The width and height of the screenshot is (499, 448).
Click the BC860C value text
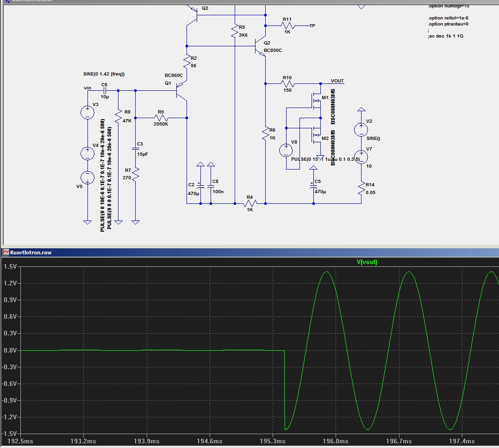pyautogui.click(x=174, y=76)
